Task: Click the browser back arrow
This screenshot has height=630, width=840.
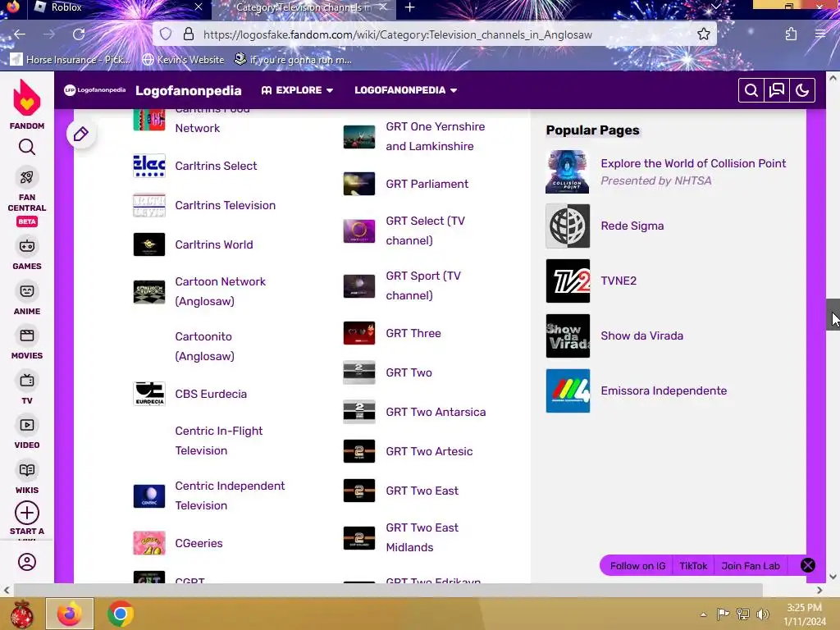Action: pos(20,34)
